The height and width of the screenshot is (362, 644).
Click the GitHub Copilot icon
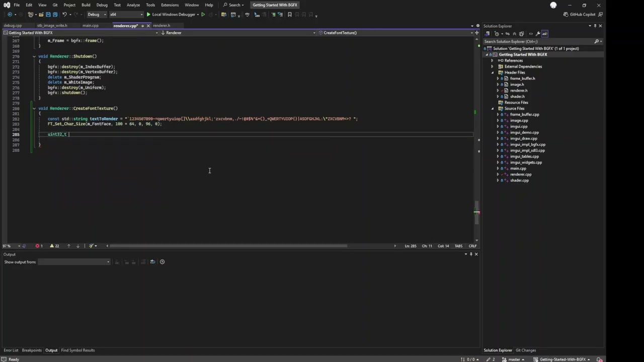(x=566, y=15)
